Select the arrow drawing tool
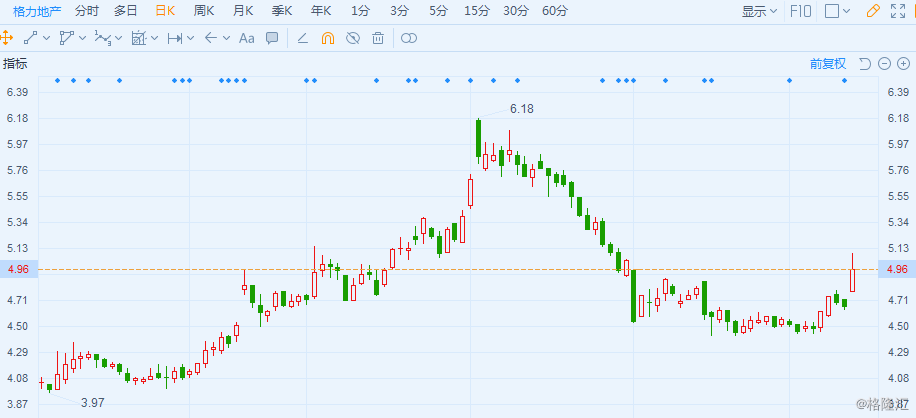This screenshot has width=916, height=418. pyautogui.click(x=211, y=39)
